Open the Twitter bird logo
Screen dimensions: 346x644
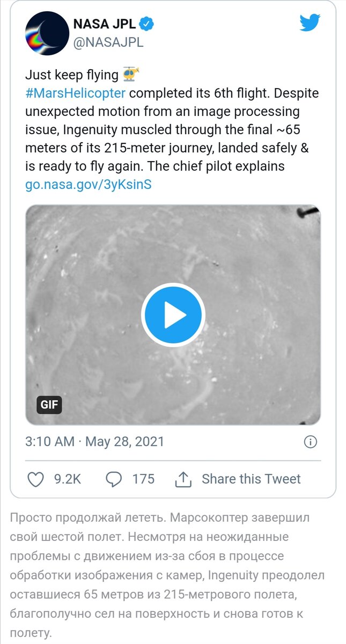(x=310, y=23)
